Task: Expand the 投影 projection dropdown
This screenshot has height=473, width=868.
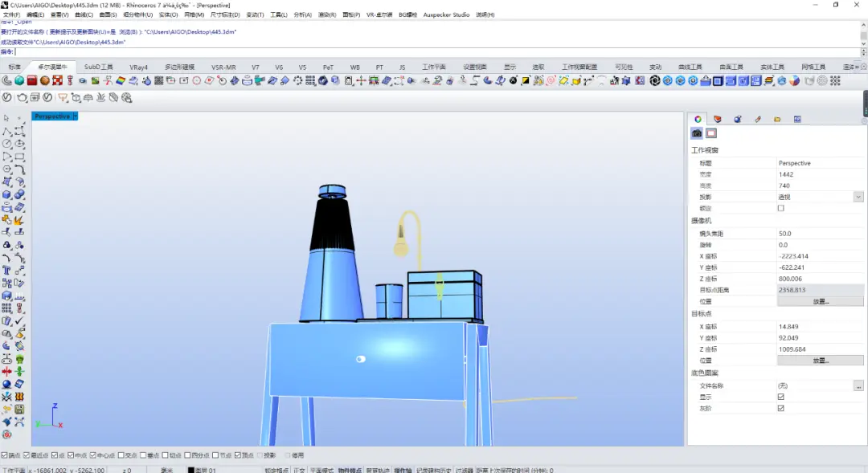Action: coord(858,197)
